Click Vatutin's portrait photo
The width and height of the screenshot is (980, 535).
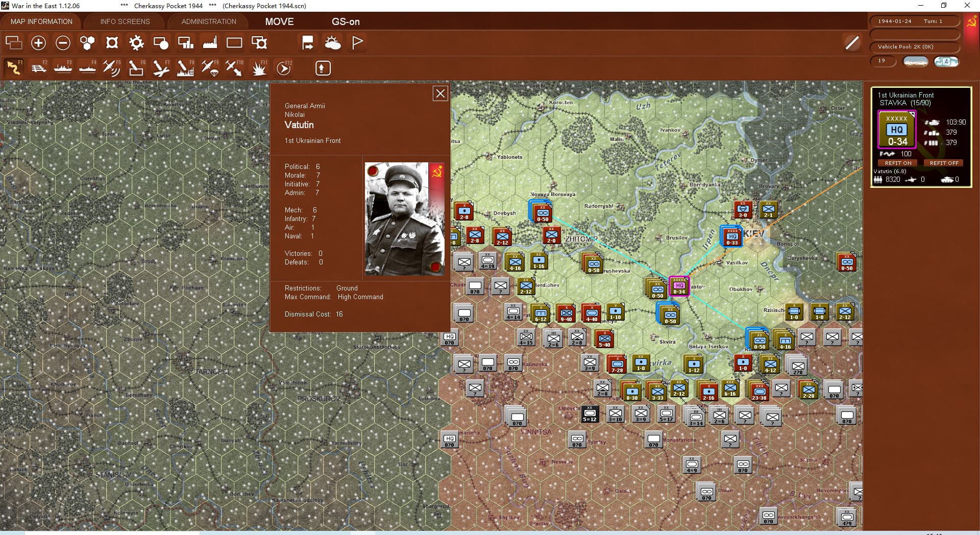[404, 219]
